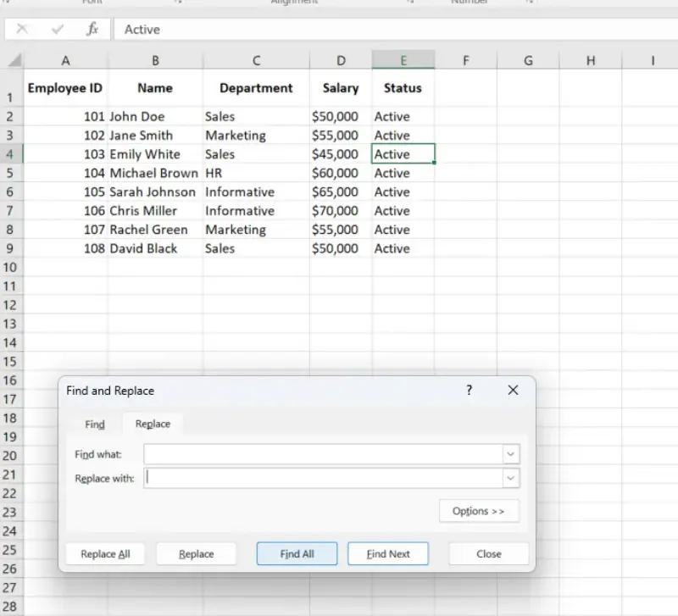Click the Find All button
The image size is (678, 616).
tap(297, 554)
